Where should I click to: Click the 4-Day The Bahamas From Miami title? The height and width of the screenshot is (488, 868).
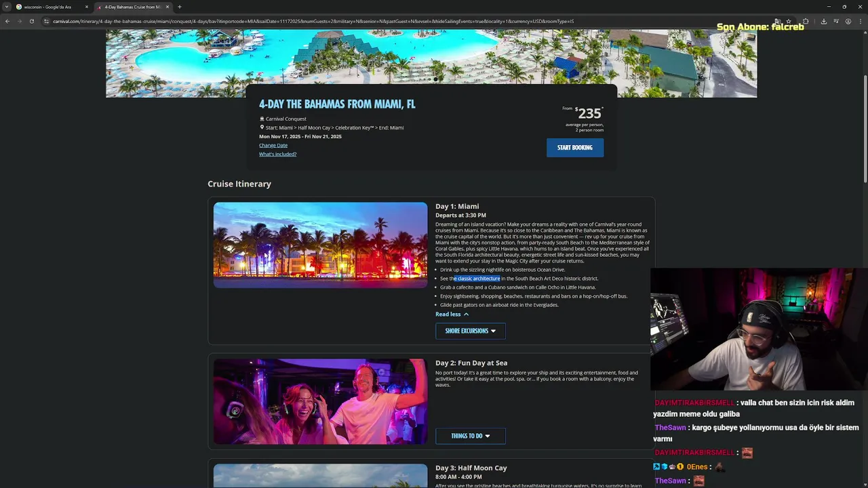[x=337, y=104]
